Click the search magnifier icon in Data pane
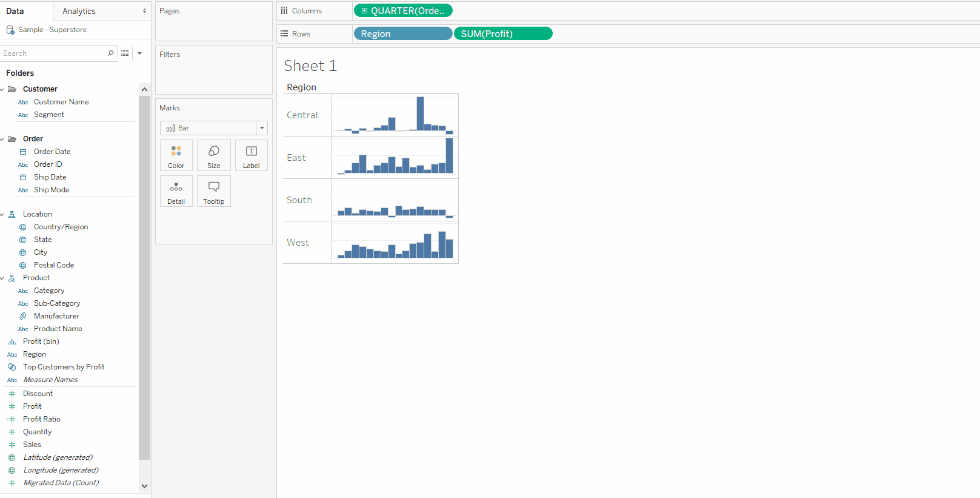 coord(110,53)
